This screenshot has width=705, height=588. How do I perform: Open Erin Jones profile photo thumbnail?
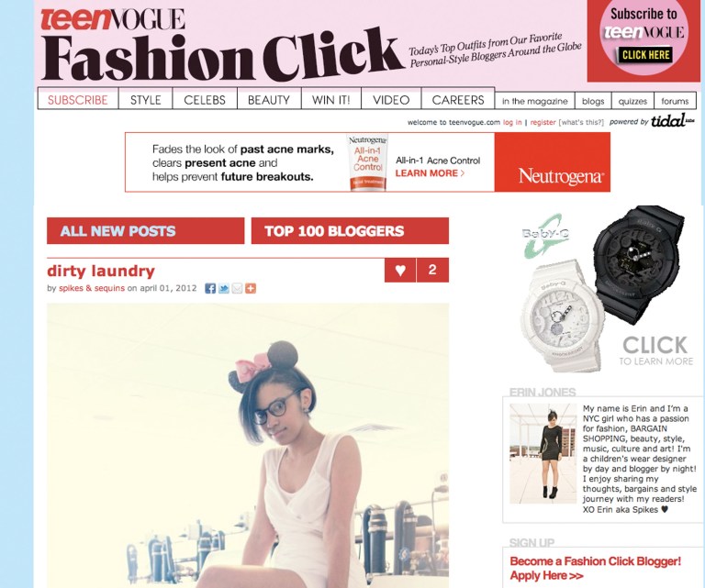click(x=543, y=453)
